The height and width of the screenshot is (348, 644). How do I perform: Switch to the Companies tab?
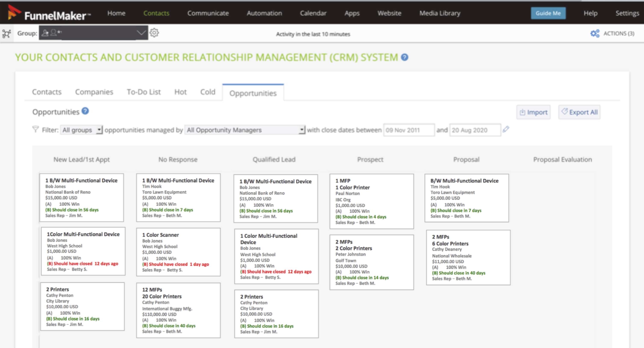94,92
